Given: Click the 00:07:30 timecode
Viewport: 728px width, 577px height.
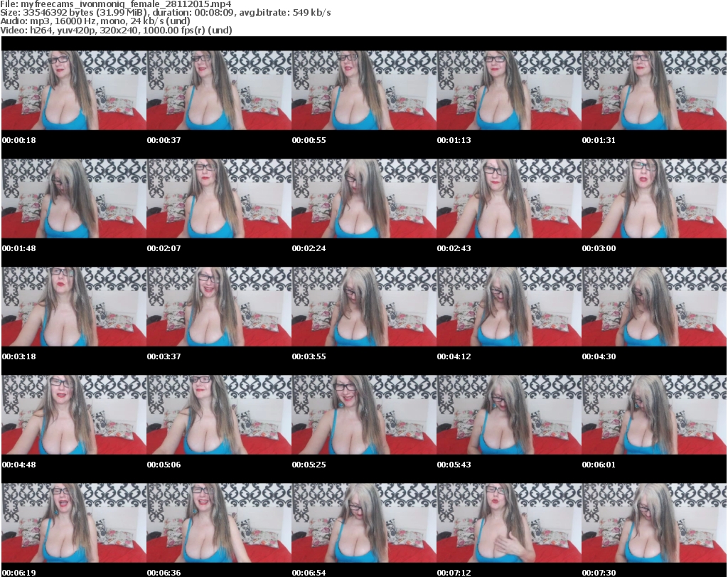Looking at the screenshot, I should pyautogui.click(x=599, y=573).
